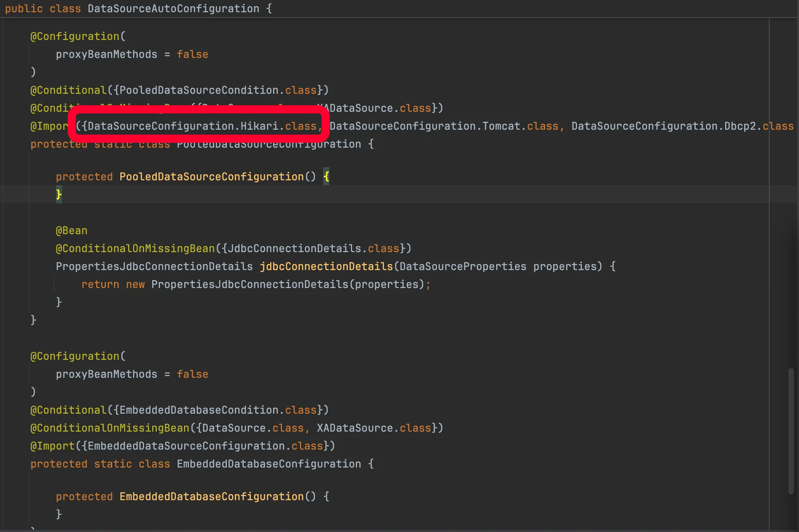Click the @Bean annotation

[x=71, y=231]
